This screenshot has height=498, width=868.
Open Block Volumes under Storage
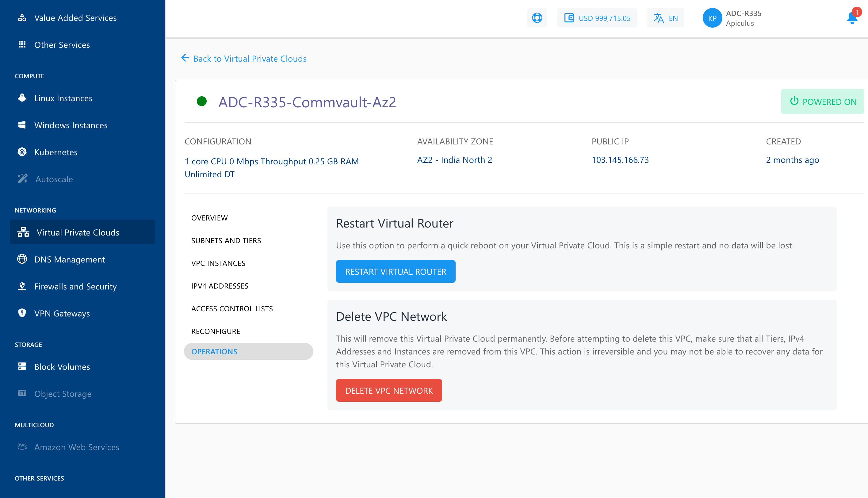click(62, 367)
